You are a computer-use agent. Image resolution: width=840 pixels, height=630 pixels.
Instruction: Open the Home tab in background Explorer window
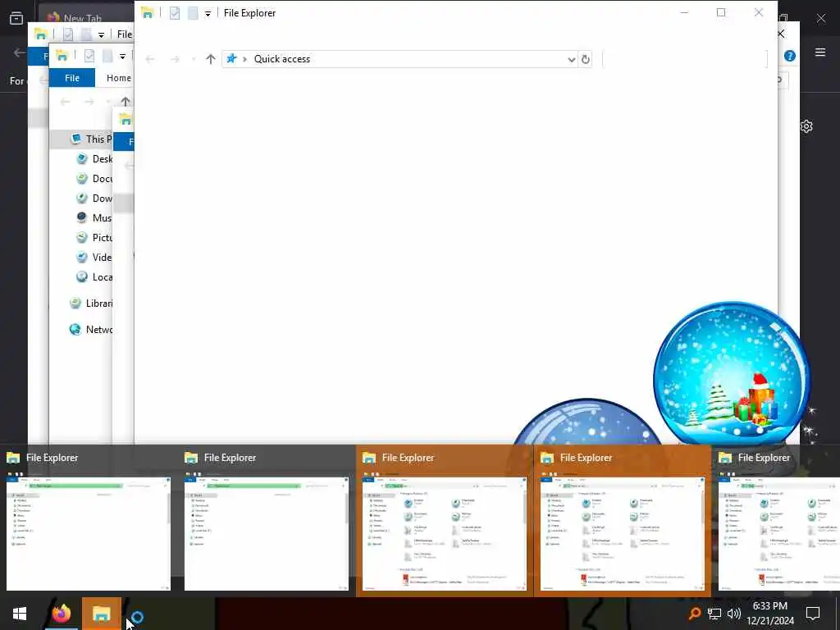pos(118,78)
